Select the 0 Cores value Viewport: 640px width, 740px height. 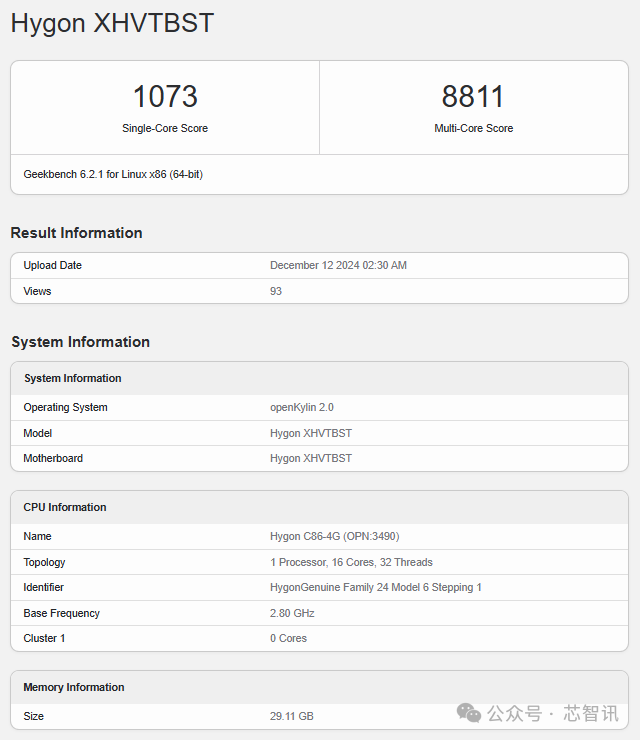(288, 639)
